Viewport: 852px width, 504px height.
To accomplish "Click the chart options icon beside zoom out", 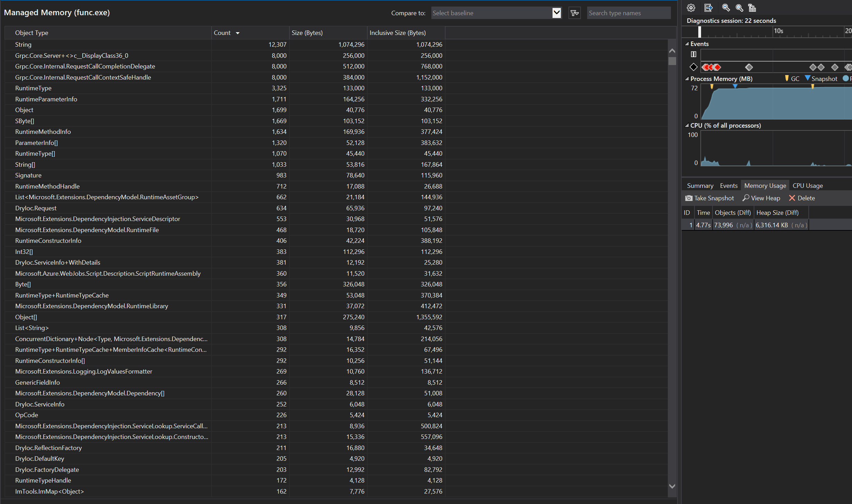I will [x=752, y=8].
